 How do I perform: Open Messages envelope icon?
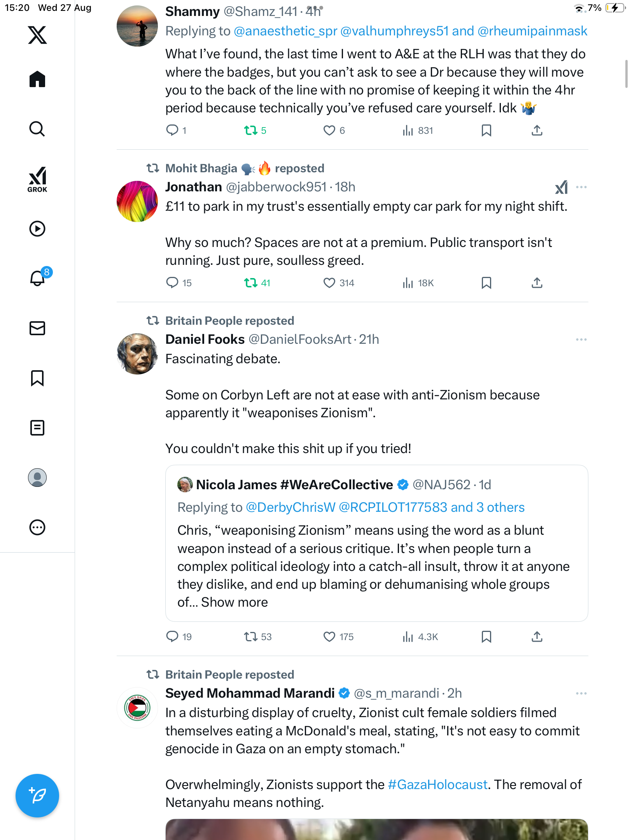(37, 328)
